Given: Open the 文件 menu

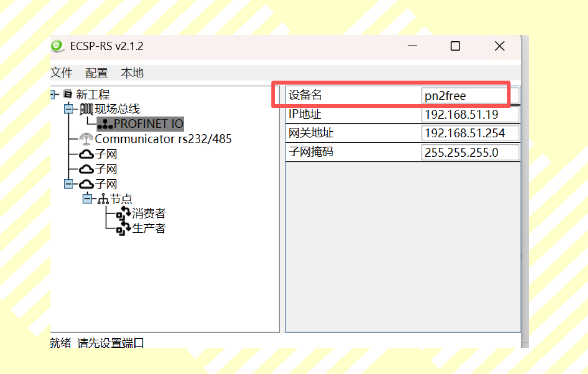Looking at the screenshot, I should (x=62, y=73).
